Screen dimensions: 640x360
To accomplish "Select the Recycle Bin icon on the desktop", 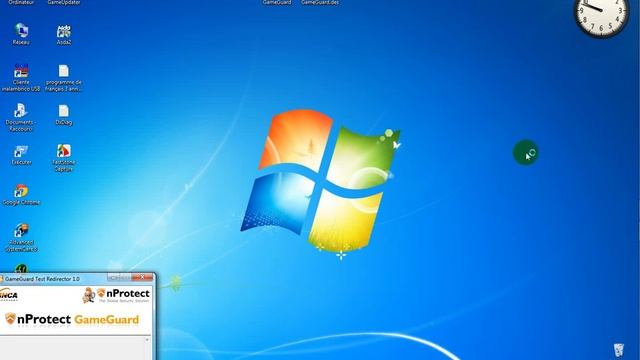I will [x=619, y=350].
